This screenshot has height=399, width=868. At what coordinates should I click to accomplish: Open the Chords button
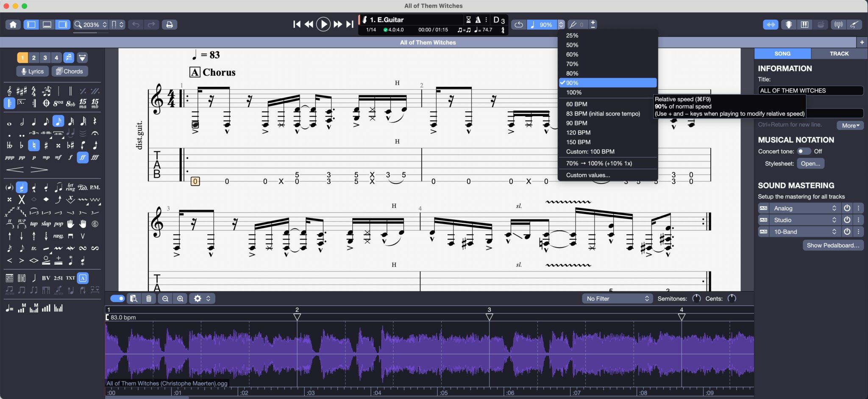70,71
